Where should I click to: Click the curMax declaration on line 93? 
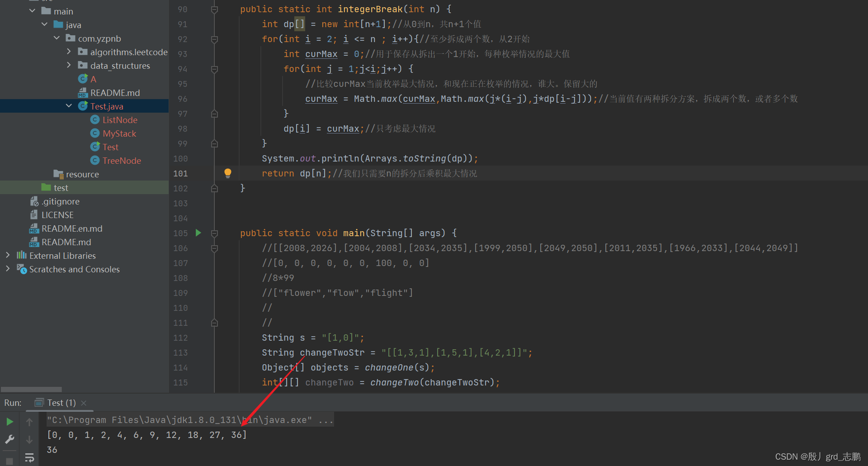pos(321,54)
